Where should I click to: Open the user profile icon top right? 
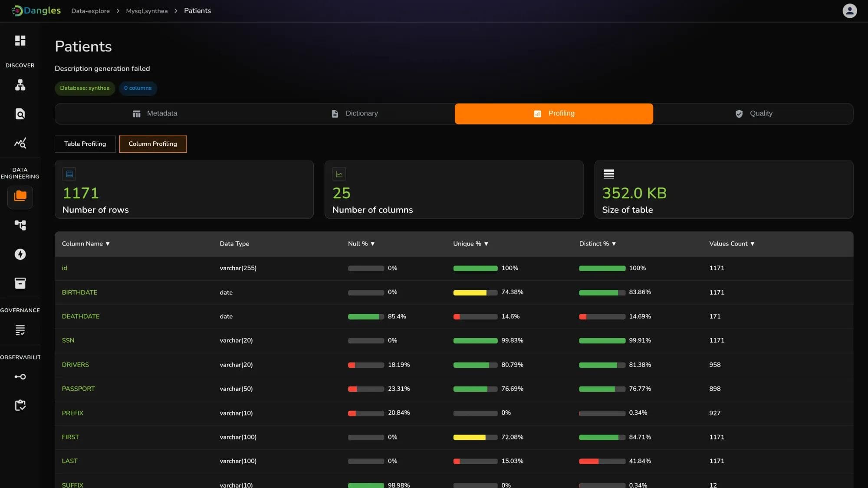(x=849, y=10)
